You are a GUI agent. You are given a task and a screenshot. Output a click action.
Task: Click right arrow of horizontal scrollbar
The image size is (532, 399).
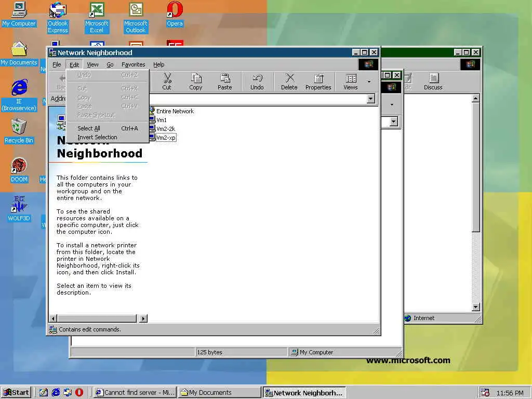[143, 318]
